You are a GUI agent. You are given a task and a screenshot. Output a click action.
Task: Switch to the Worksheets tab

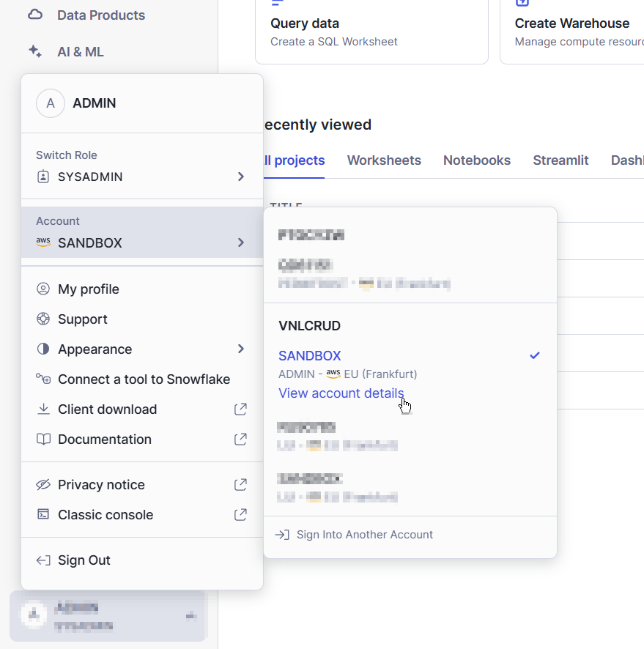click(x=384, y=160)
